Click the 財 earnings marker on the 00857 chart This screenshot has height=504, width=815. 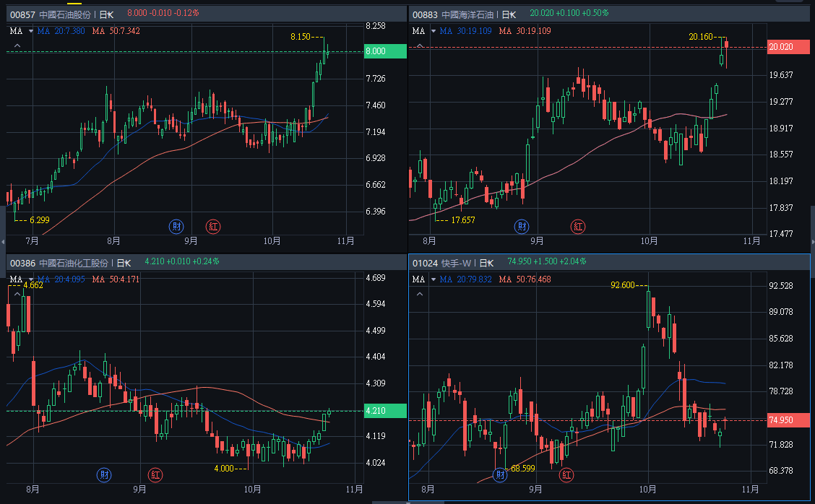pos(177,226)
